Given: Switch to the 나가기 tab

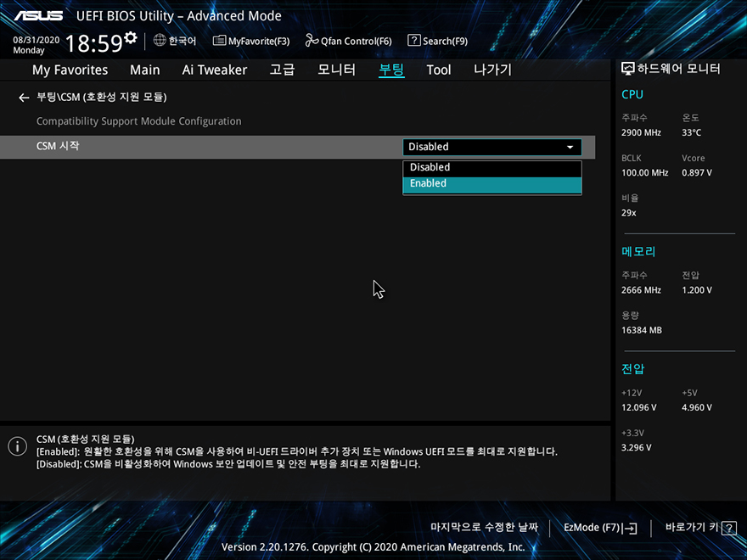Looking at the screenshot, I should tap(492, 70).
